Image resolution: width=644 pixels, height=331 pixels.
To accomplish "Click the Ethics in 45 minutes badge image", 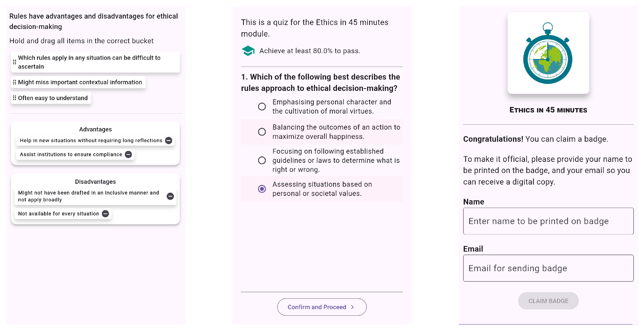I will [548, 53].
